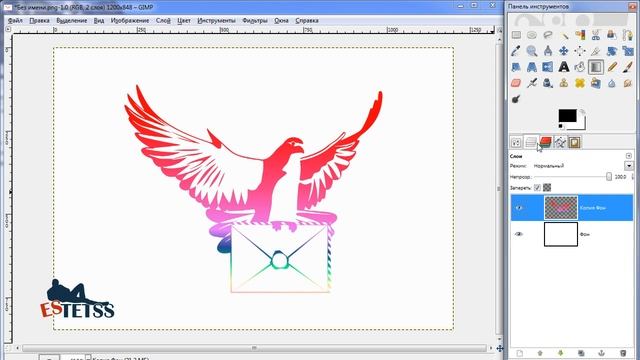The image size is (640, 360).
Task: Switch to the Paths tab
Action: (560, 142)
